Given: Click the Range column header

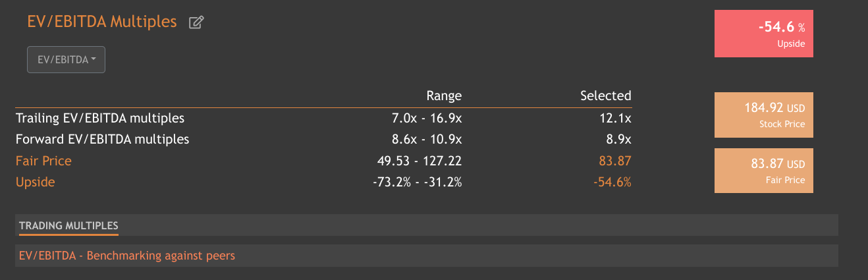Looking at the screenshot, I should click(444, 96).
